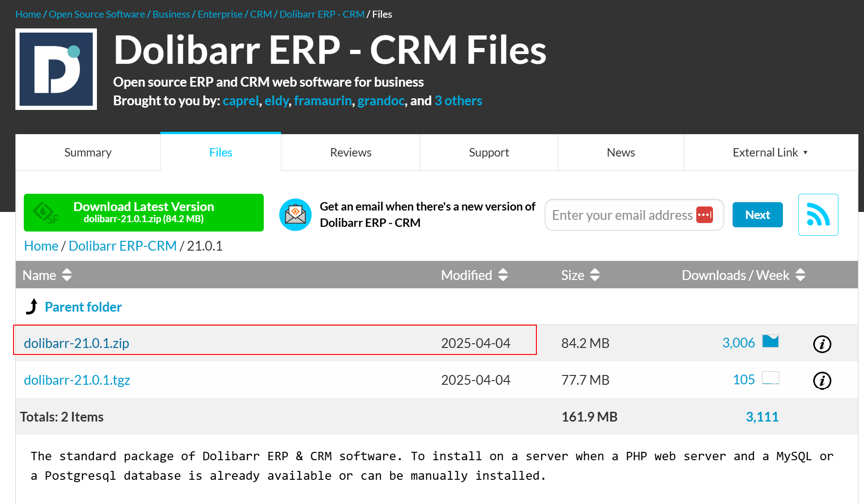Click the email envelope notification icon
Image resolution: width=864 pixels, height=504 pixels.
tap(295, 215)
